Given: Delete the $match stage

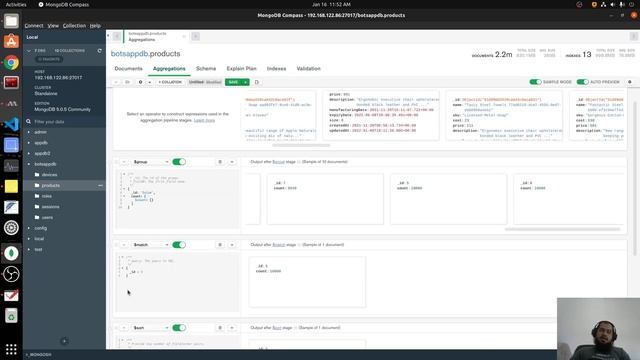Looking at the screenshot, I should 220,245.
